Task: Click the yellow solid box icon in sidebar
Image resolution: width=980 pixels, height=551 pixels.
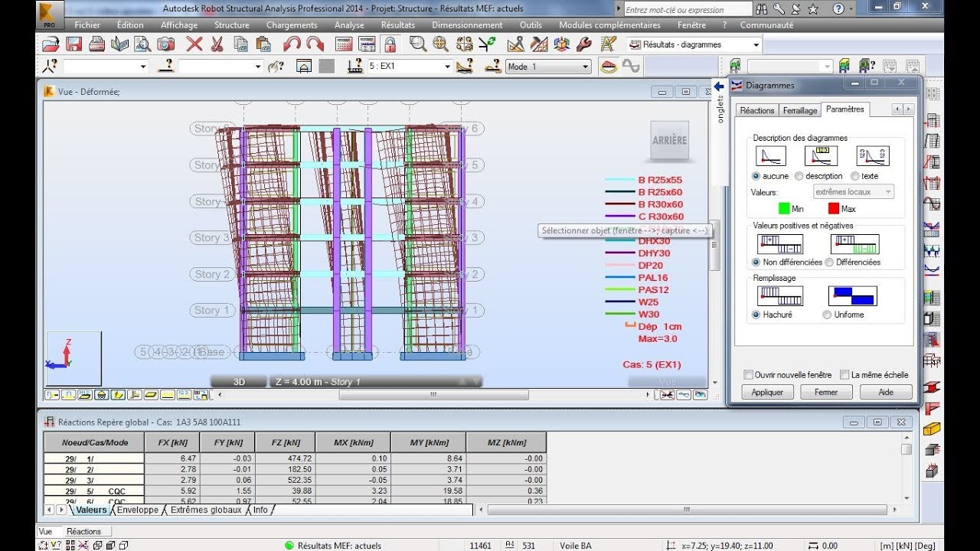Action: pos(932,429)
